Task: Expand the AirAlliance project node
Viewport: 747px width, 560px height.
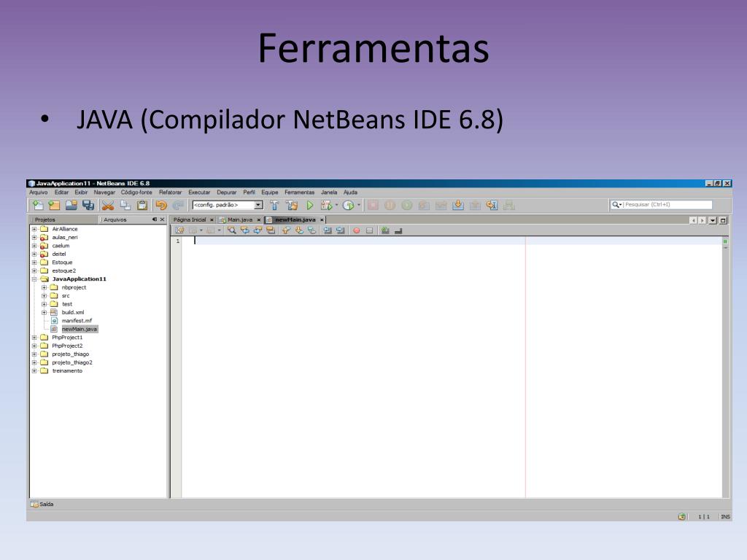Action: (34, 229)
